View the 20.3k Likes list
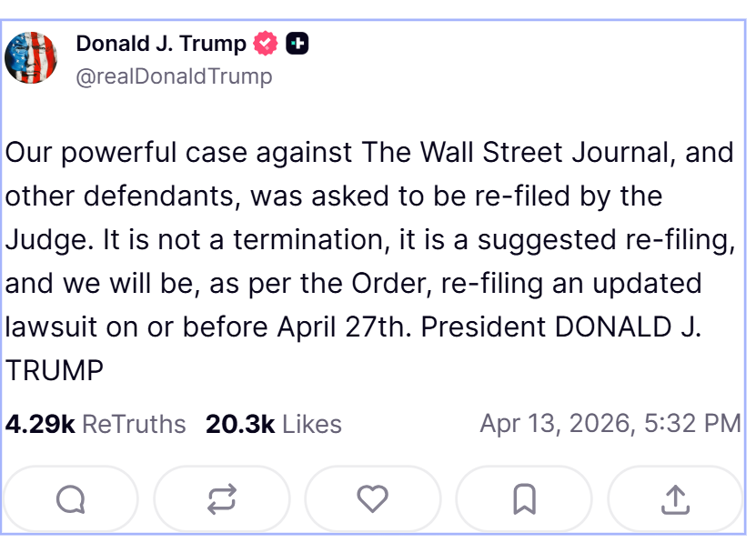The image size is (756, 543). 274,424
